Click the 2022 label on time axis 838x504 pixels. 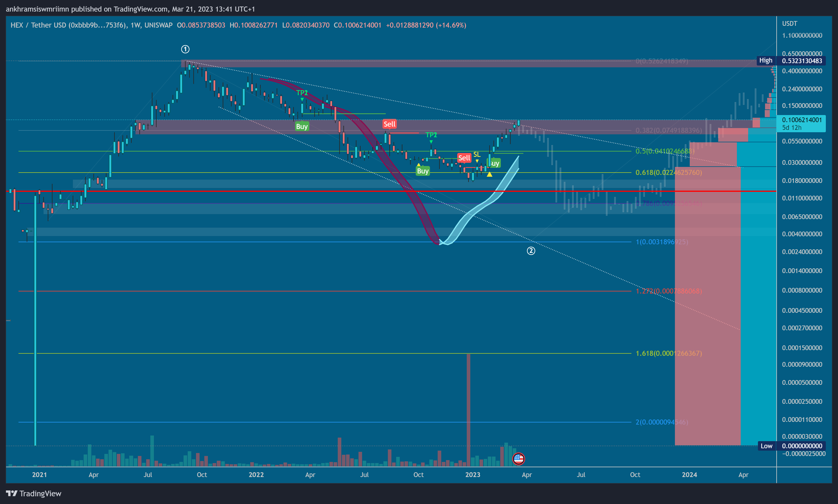coord(256,475)
